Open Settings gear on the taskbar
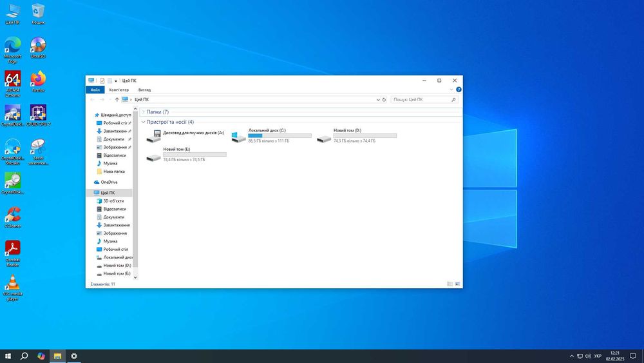This screenshot has height=363, width=644. coord(74,356)
